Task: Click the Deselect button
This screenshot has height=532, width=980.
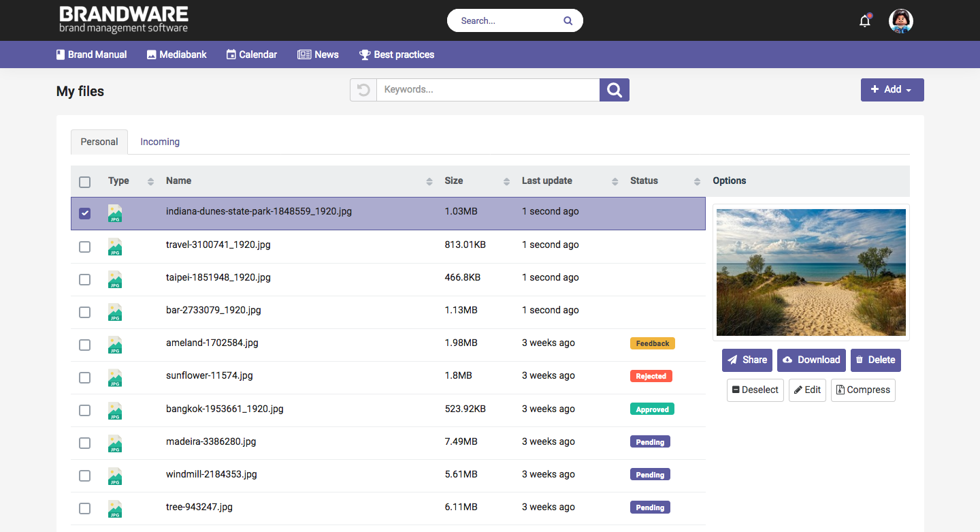Action: pos(755,390)
